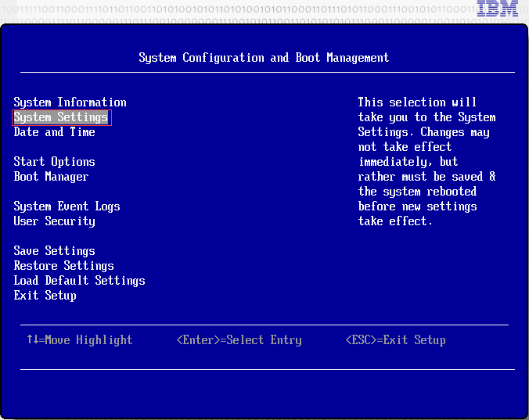Click the System Configuration and Boot Management title

click(264, 58)
